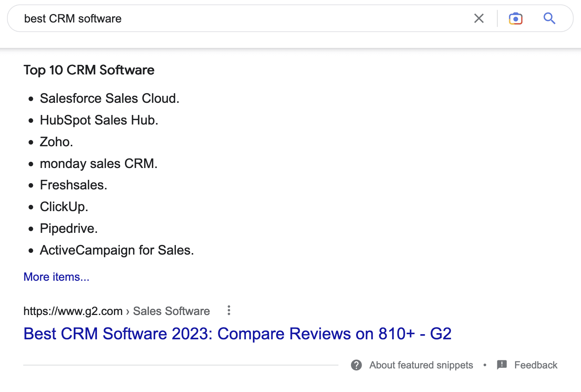Open three-dot menu beside g2.com result
The width and height of the screenshot is (581, 392).
click(229, 311)
